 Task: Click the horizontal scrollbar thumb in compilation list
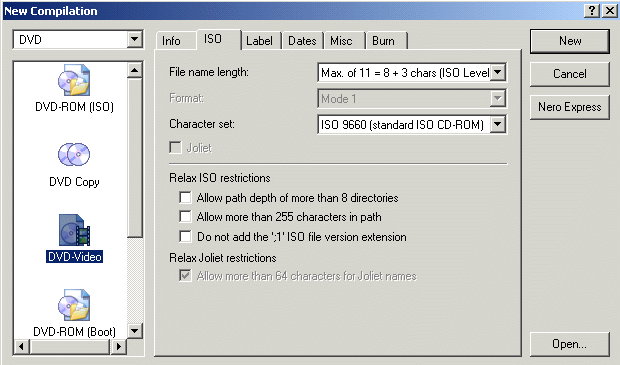point(70,347)
